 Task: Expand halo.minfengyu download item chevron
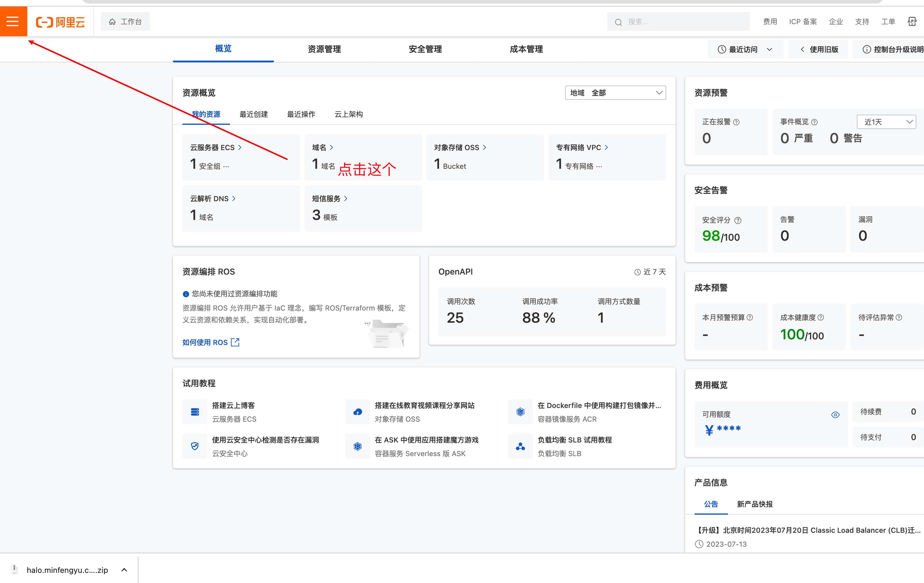coord(124,570)
